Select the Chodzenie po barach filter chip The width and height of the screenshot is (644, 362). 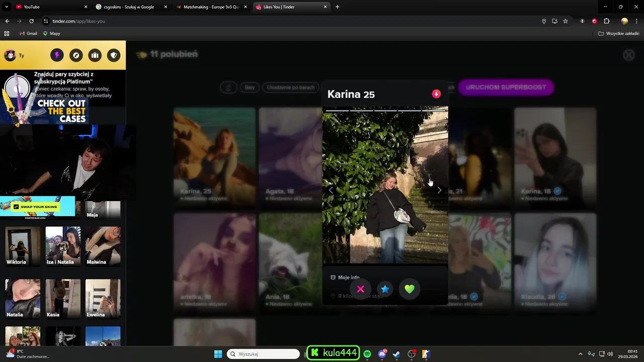[290, 87]
